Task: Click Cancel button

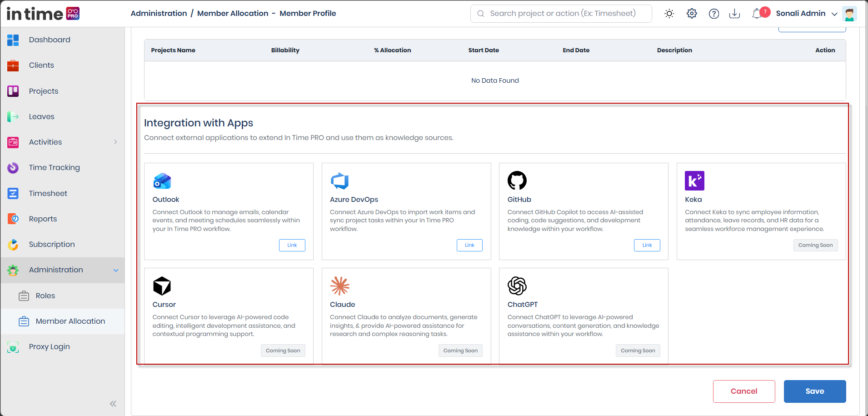Action: 744,391
